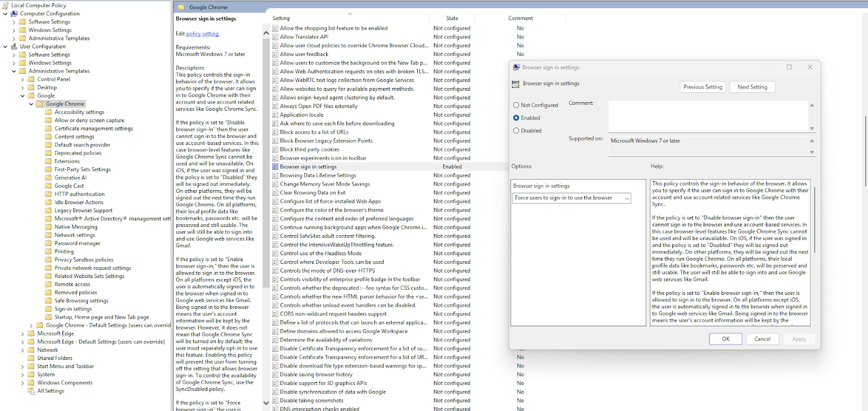868x411 pixels.
Task: Click the policy icon beside Allow user feedback
Action: pyautogui.click(x=276, y=54)
